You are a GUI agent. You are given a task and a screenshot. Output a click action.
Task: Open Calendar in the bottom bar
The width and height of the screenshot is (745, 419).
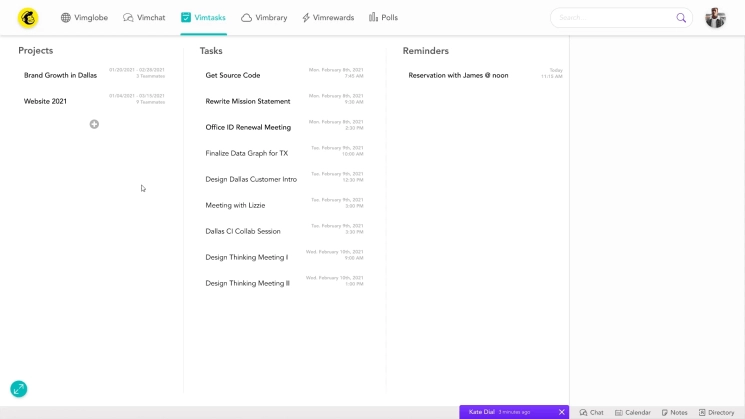pyautogui.click(x=633, y=412)
